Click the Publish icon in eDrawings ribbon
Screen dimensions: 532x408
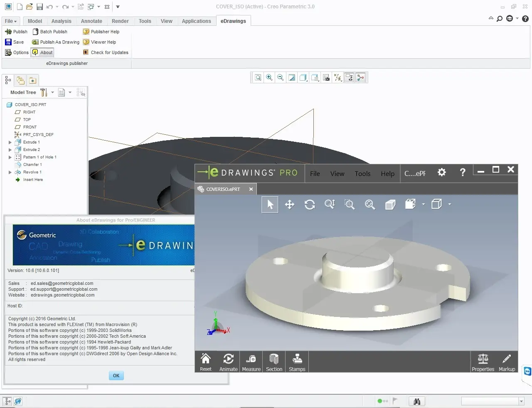(x=8, y=32)
